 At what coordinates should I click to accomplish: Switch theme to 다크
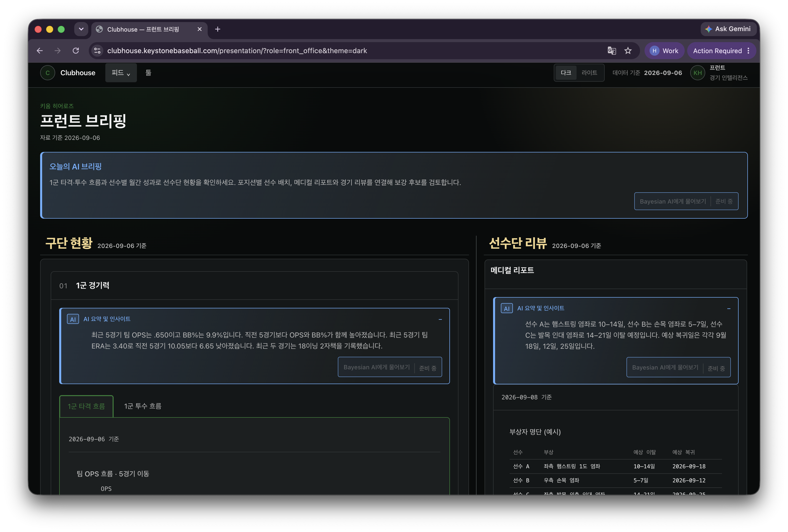[x=566, y=73]
